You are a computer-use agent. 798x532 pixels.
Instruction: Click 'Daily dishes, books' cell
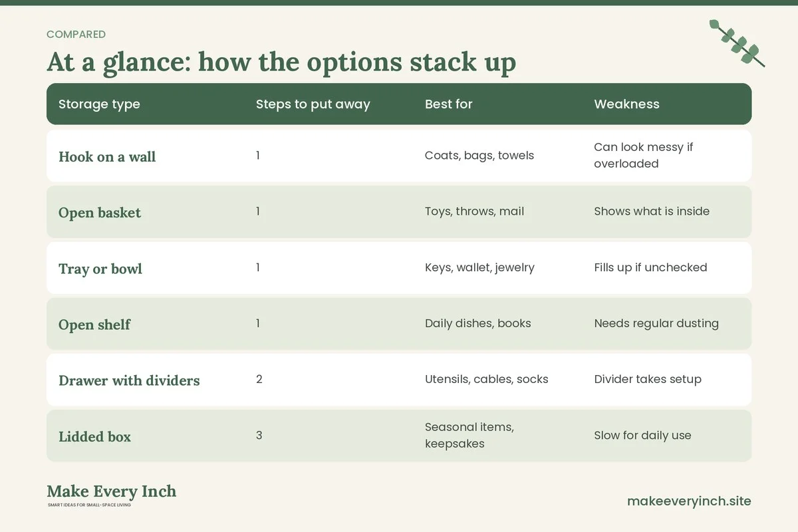click(x=478, y=323)
